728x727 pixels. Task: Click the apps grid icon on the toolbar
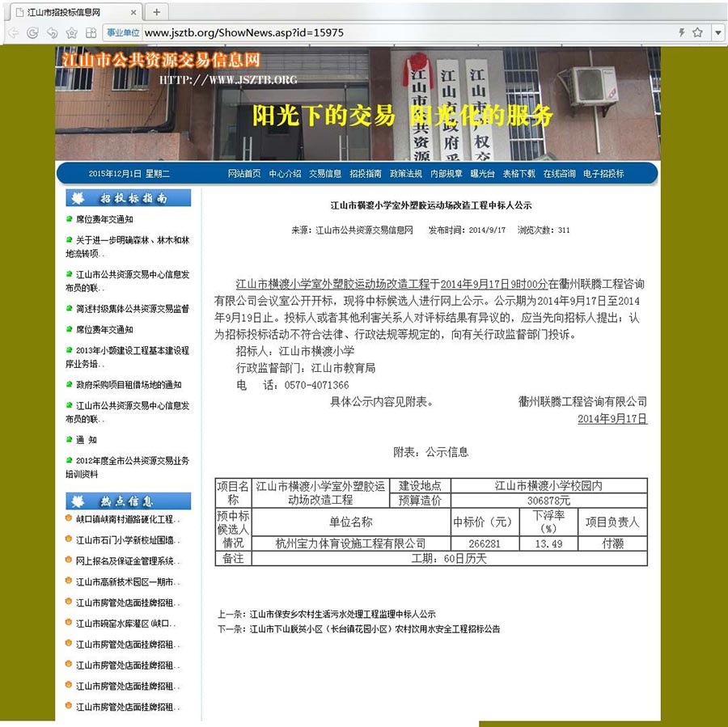coord(91,33)
